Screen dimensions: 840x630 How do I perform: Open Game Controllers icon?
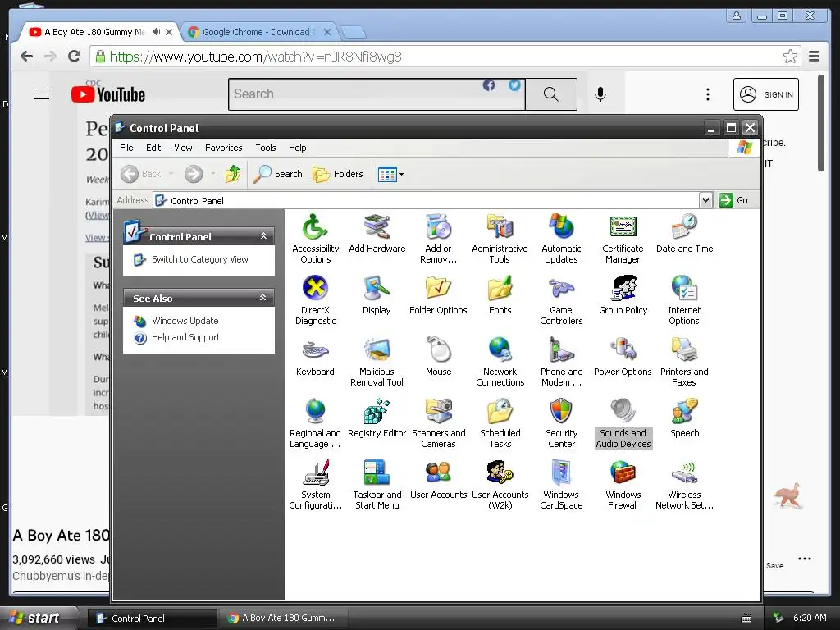[x=561, y=300]
